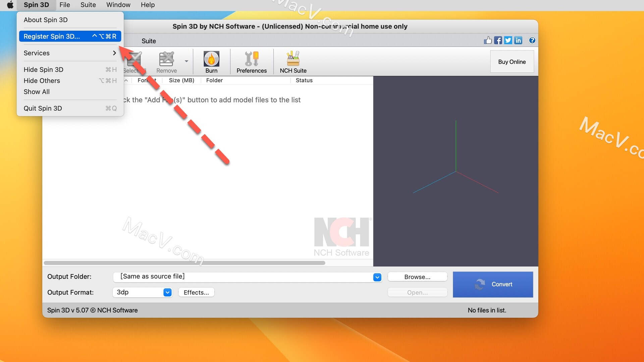Click the Spin 3D app menu title
Image resolution: width=644 pixels, height=362 pixels.
[x=36, y=5]
